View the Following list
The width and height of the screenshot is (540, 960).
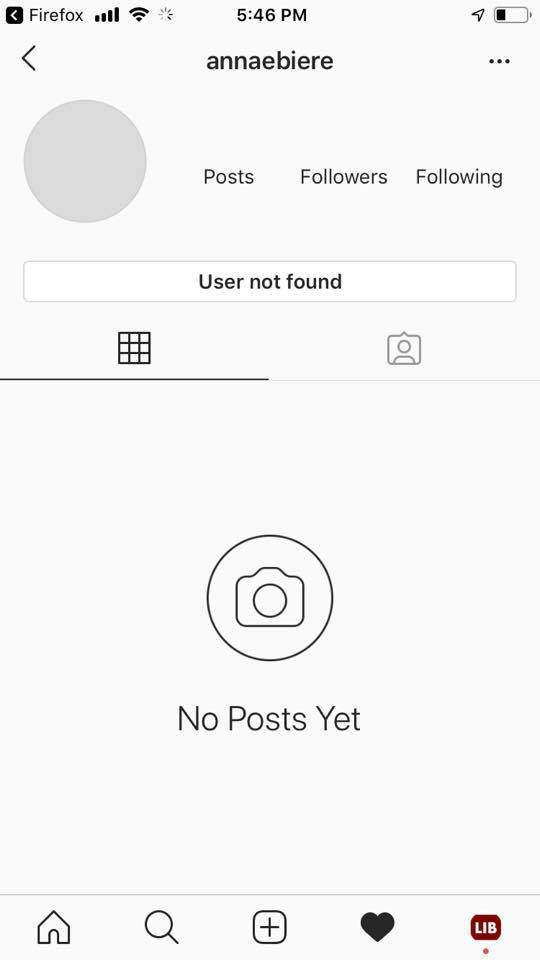click(x=459, y=177)
